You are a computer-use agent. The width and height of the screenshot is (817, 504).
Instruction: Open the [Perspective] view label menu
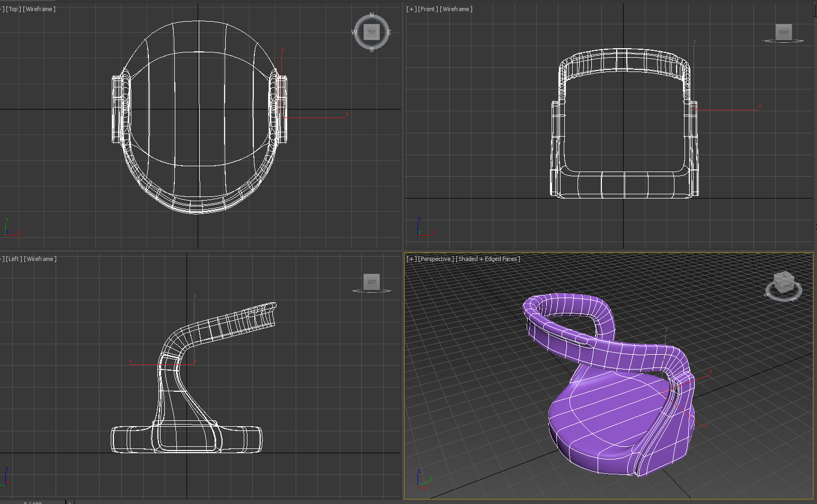436,259
